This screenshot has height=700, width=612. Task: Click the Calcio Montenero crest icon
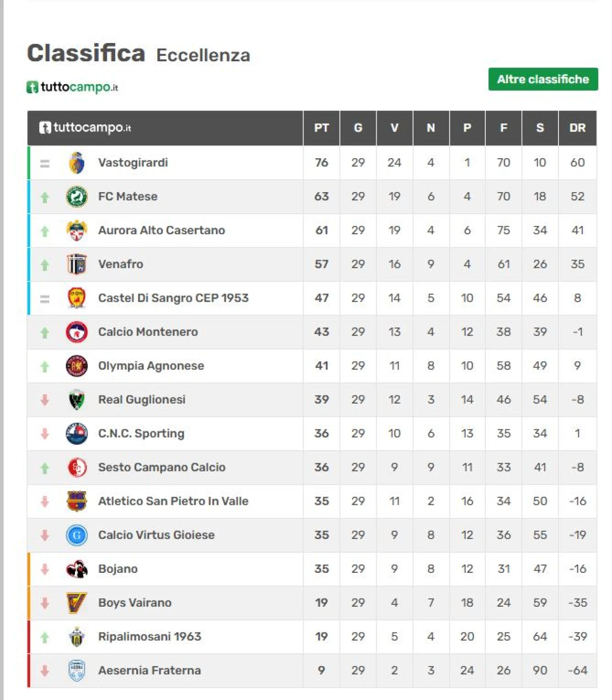[x=77, y=332]
